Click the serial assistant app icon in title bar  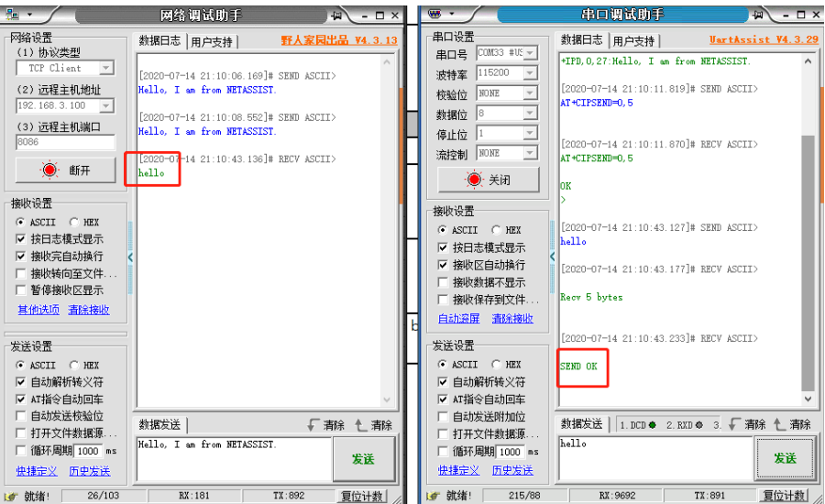(x=434, y=14)
